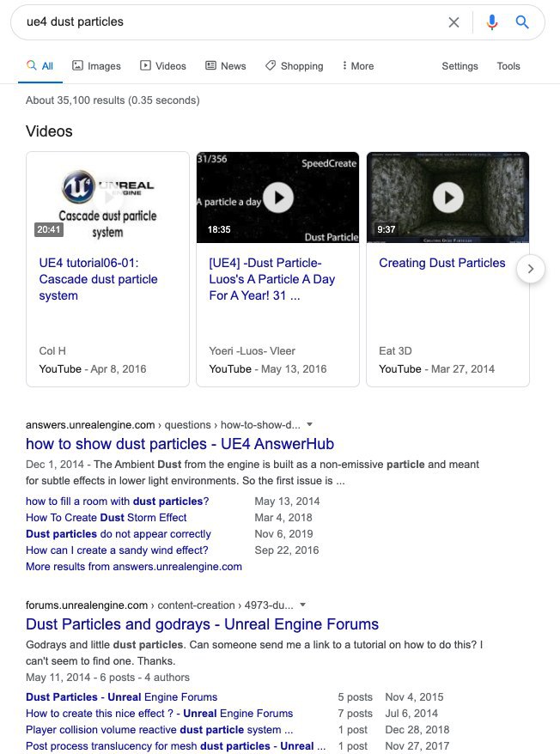Open Dust Particles and godrays forum result

[x=202, y=624]
